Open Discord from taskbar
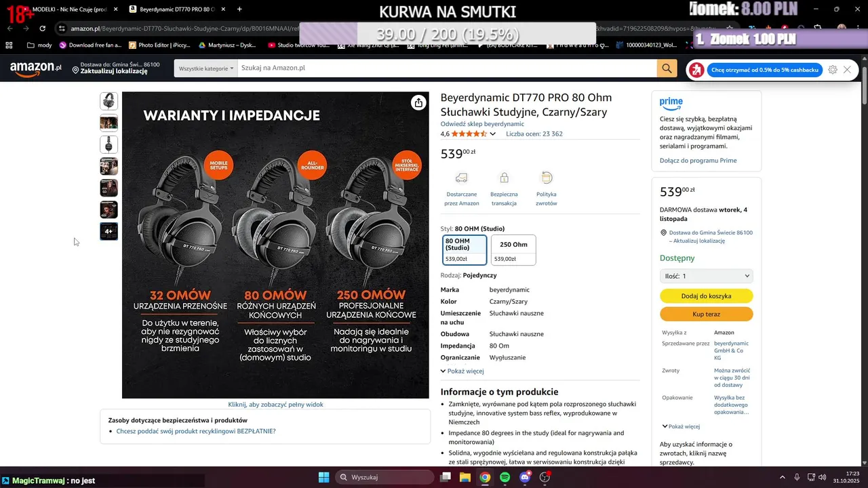868x488 pixels. (x=525, y=477)
